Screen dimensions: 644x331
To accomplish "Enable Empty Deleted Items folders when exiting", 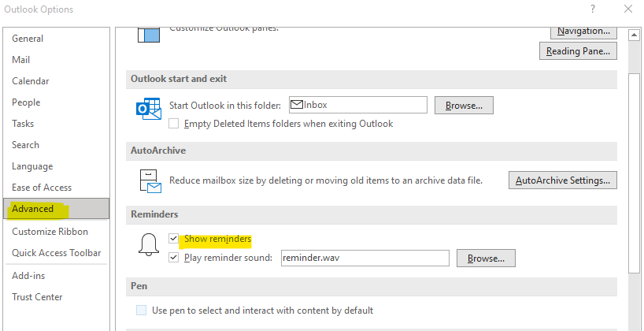I will click(x=174, y=124).
